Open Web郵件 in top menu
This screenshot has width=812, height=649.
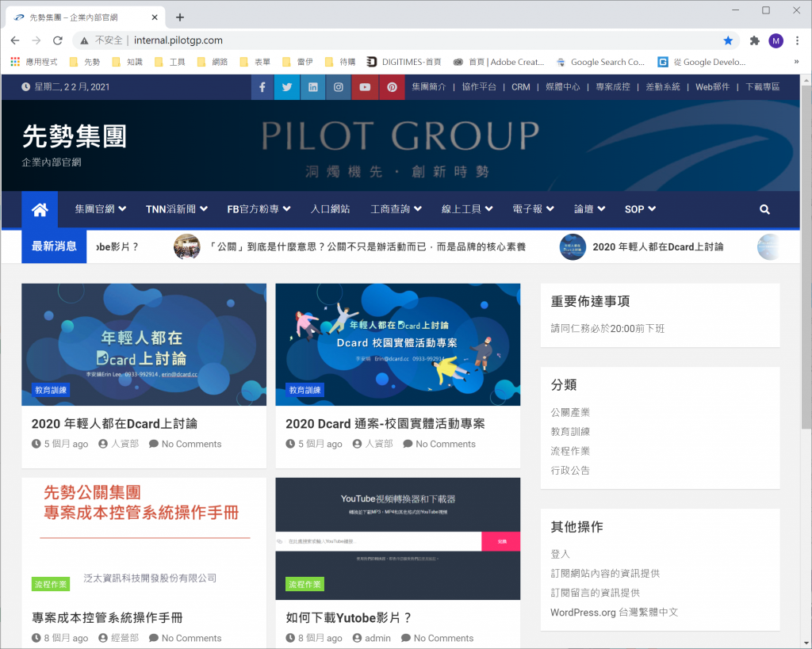(713, 87)
